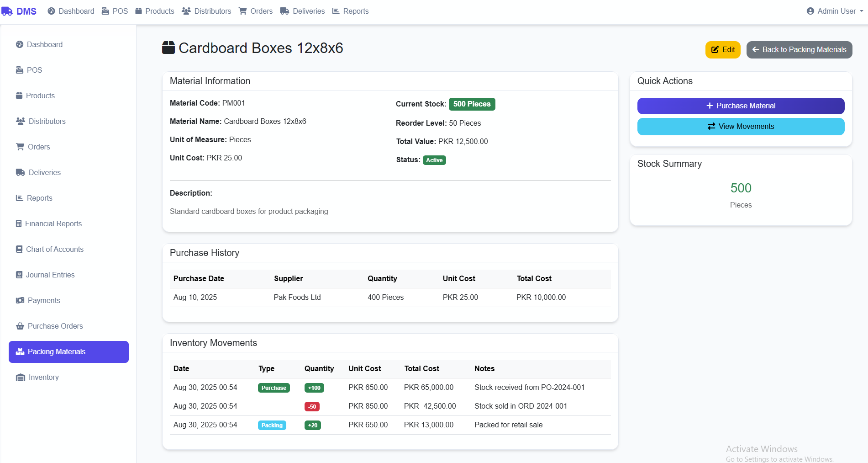Click the Deliveries truck icon in sidebar

pos(21,172)
